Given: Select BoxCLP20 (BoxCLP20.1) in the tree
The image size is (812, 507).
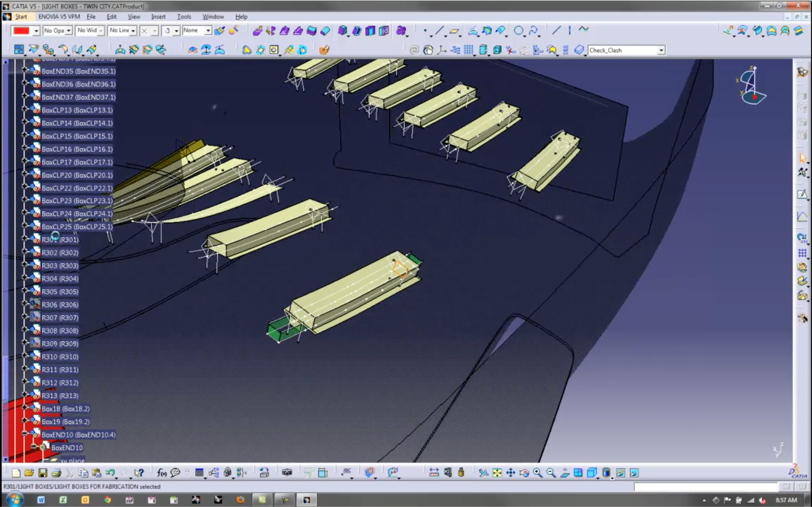Looking at the screenshot, I should pos(77,175).
